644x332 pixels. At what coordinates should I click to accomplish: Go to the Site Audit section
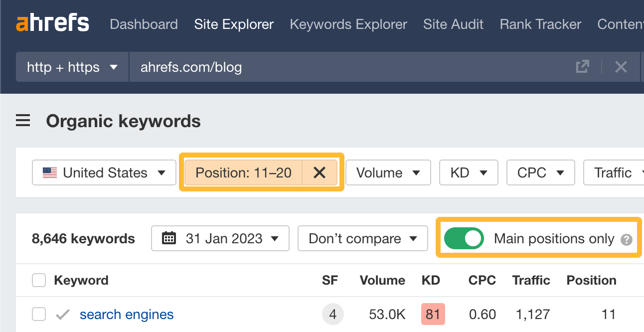[453, 24]
